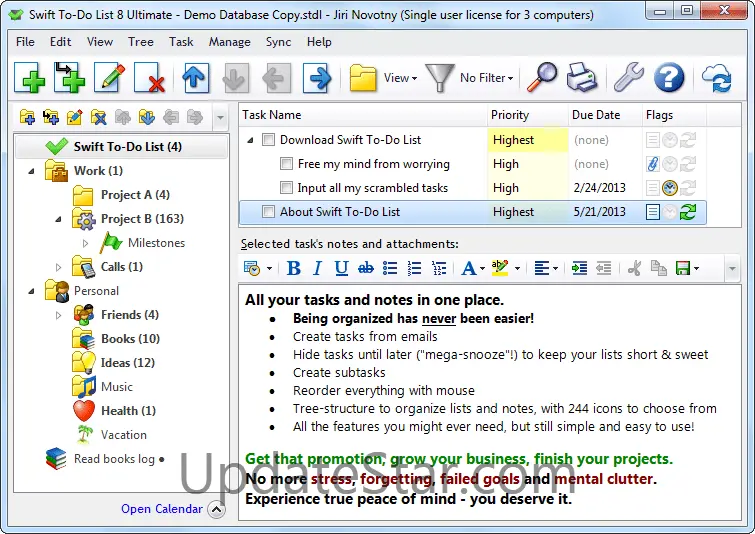755x534 pixels.
Task: Click the text highlight color marker
Action: pyautogui.click(x=500, y=268)
